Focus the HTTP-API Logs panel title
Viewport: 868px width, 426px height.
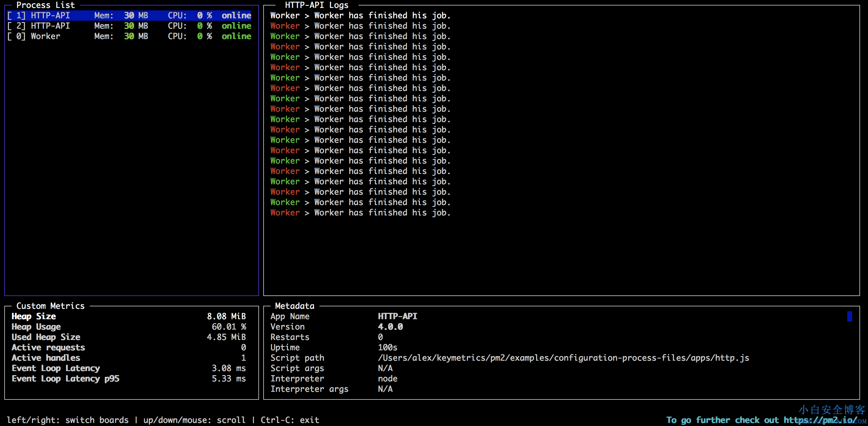316,5
